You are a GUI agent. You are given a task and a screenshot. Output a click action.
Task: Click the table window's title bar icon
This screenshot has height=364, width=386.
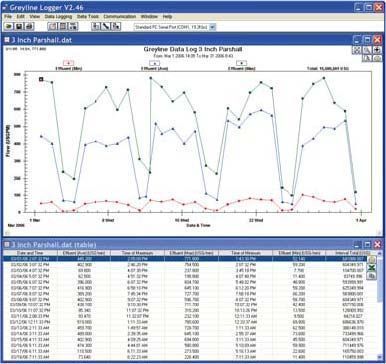click(x=7, y=245)
